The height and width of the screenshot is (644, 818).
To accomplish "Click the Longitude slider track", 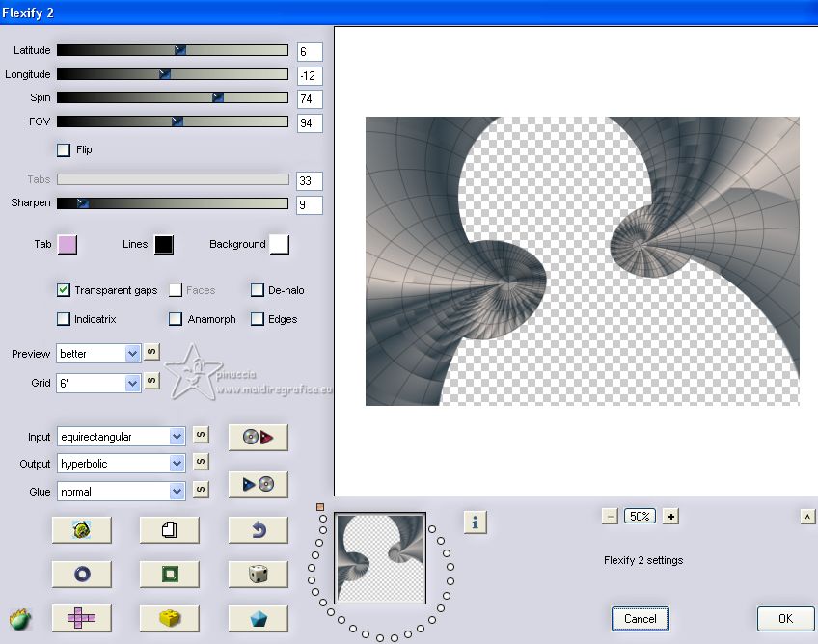I will [x=172, y=74].
